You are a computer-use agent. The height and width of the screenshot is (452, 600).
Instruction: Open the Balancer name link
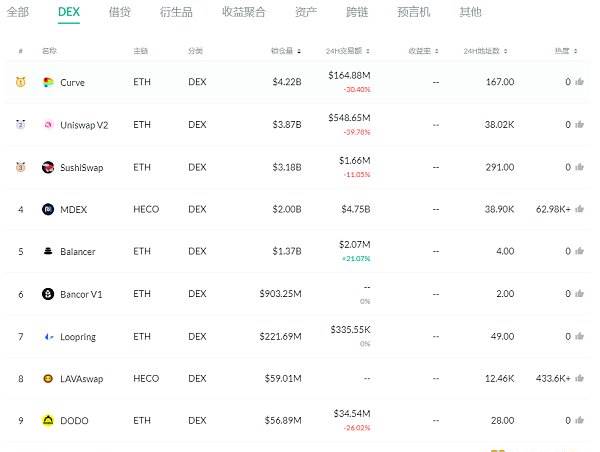[78, 252]
